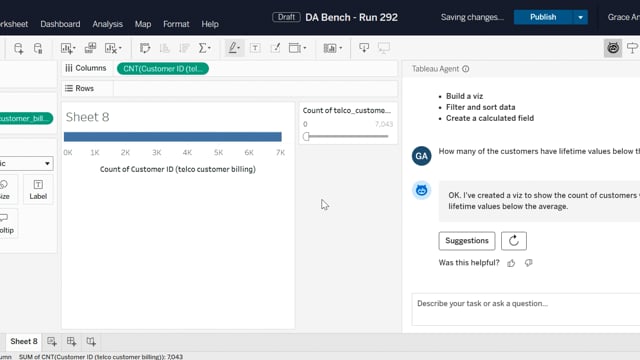640x360 pixels.
Task: Click the Presentation Mode icon
Action: (384, 48)
